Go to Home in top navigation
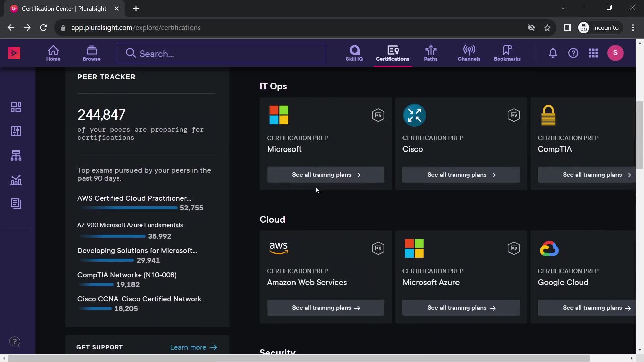 (x=53, y=53)
